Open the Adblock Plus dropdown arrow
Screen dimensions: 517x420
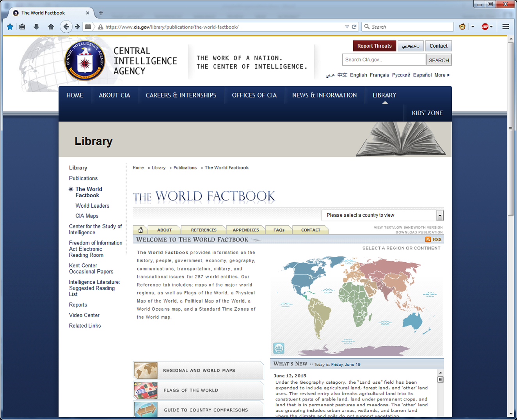tap(491, 27)
